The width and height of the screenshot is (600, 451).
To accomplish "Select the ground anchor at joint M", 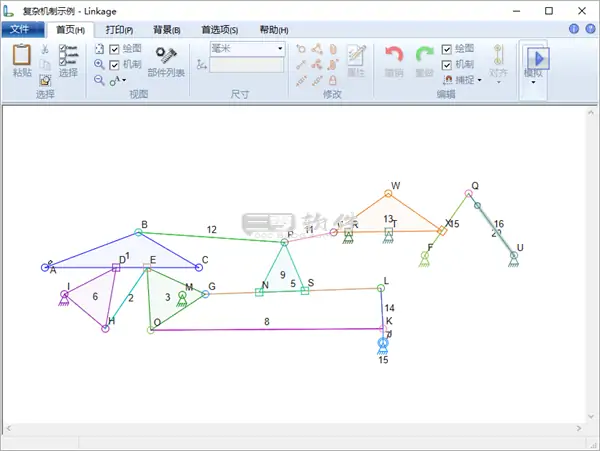I will [182, 300].
